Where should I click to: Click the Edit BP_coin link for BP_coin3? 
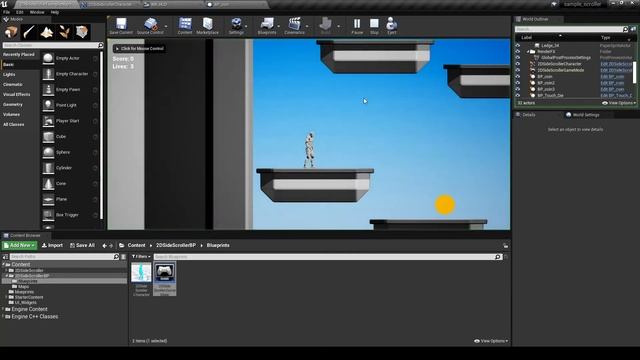tap(612, 89)
